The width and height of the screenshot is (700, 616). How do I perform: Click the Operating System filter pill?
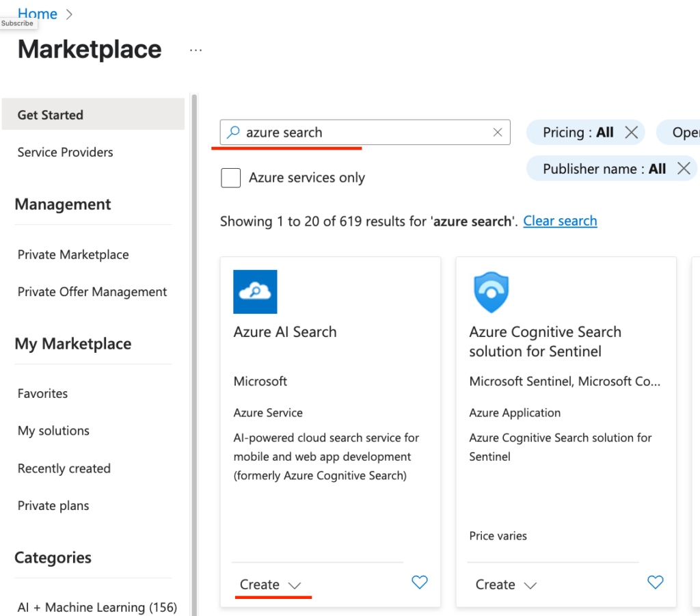pyautogui.click(x=679, y=132)
